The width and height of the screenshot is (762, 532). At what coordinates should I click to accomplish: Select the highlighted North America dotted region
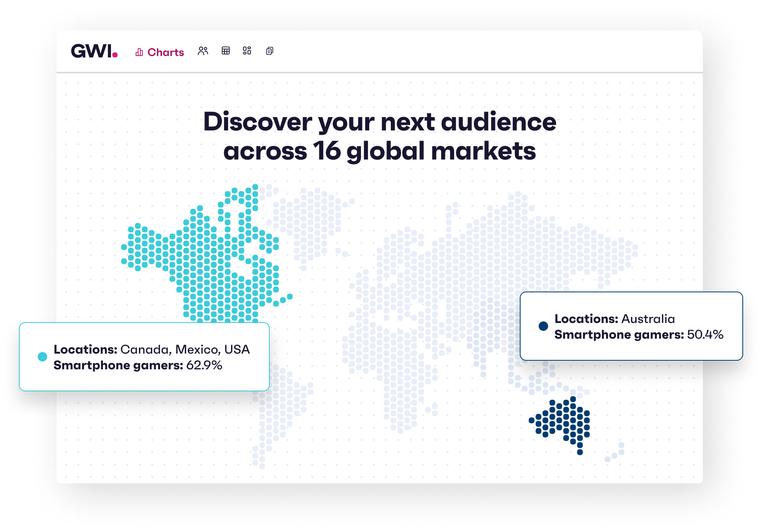(204, 255)
